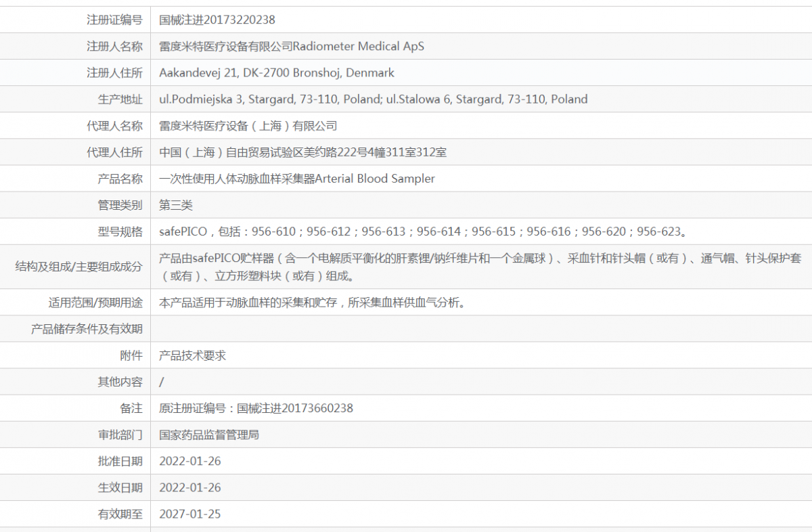
Task: Select the composition text starting 产品由safePICO贮样器
Action: point(480,267)
